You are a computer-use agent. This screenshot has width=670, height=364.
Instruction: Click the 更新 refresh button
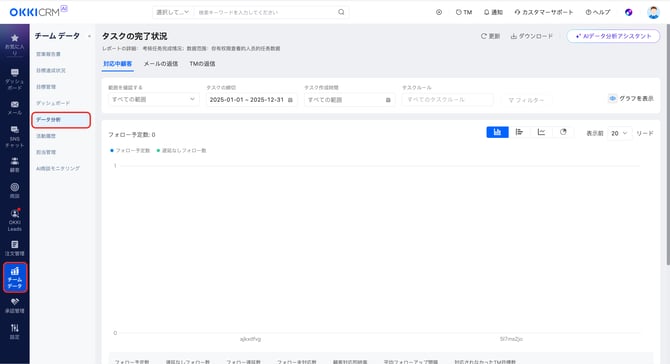[x=490, y=36]
